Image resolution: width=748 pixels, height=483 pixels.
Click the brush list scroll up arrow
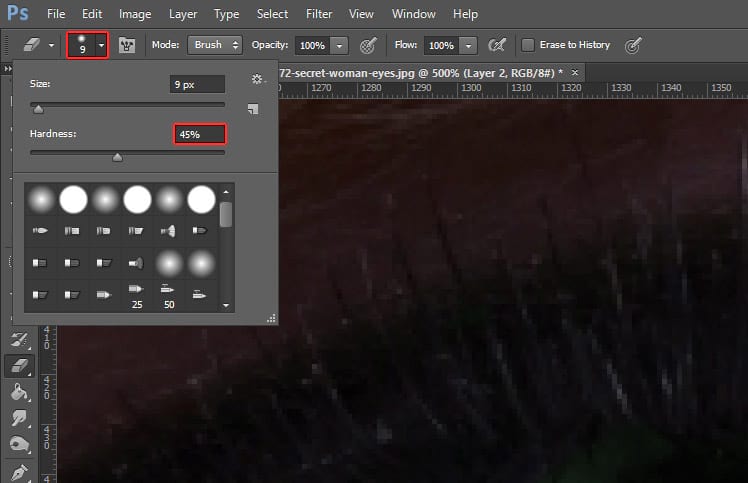click(x=226, y=191)
